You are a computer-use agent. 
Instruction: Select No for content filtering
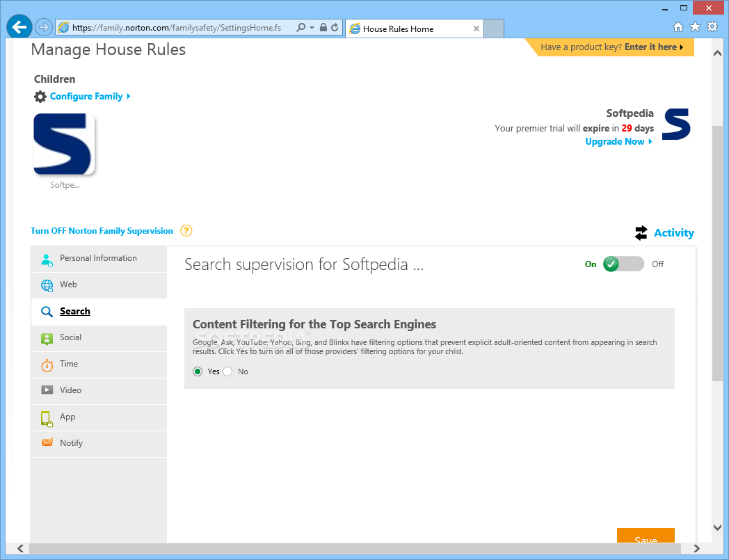[227, 371]
